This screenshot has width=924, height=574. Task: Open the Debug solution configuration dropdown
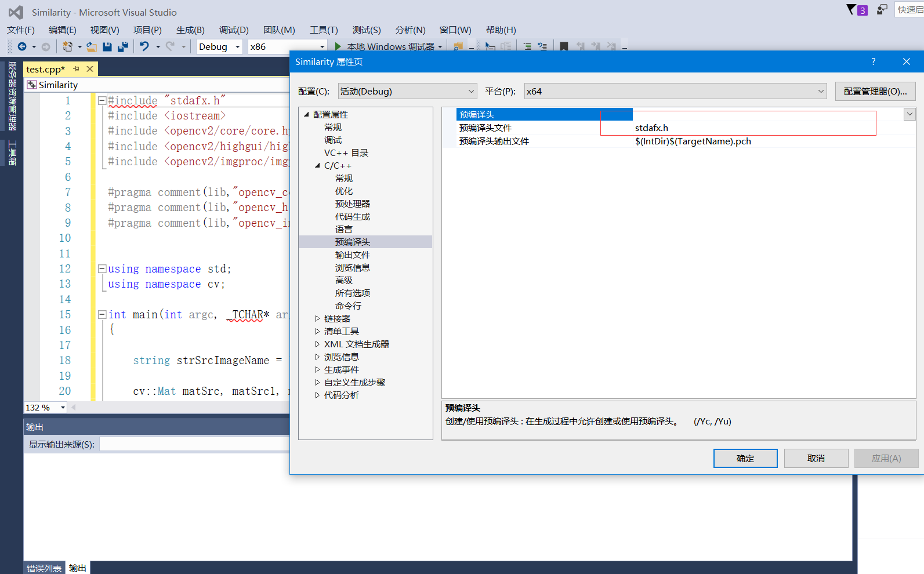tap(219, 46)
